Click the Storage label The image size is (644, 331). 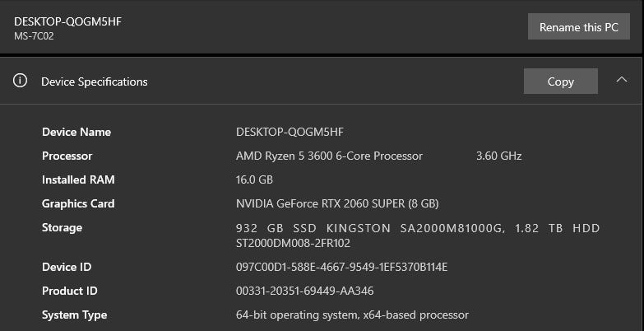coord(62,227)
